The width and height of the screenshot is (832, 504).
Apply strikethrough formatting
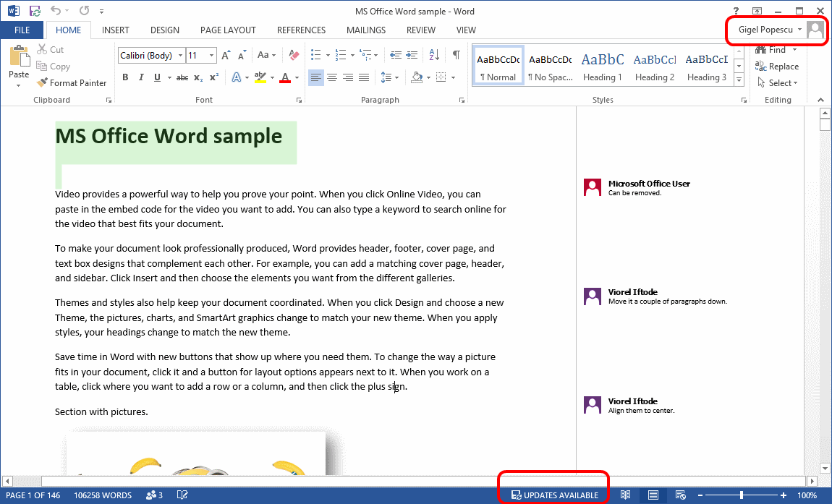(182, 77)
